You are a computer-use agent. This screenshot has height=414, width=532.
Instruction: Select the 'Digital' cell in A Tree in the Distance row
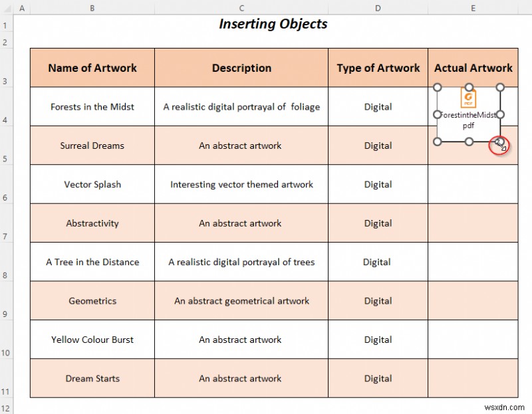point(378,261)
